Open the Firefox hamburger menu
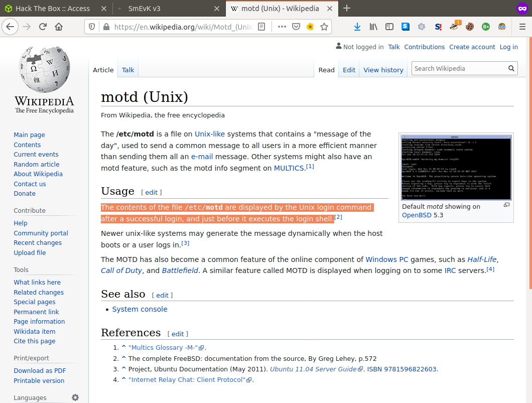Viewport: 532px width, 403px height. click(x=522, y=27)
